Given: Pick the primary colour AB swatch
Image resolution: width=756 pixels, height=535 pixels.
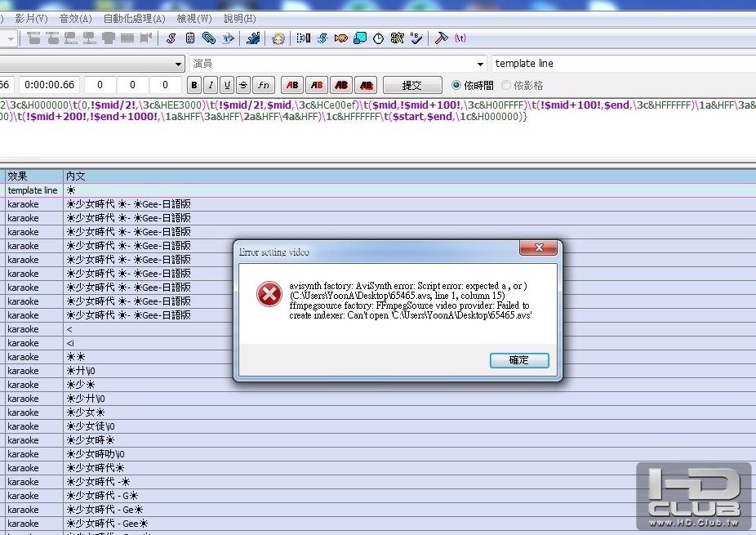Looking at the screenshot, I should pyautogui.click(x=292, y=85).
